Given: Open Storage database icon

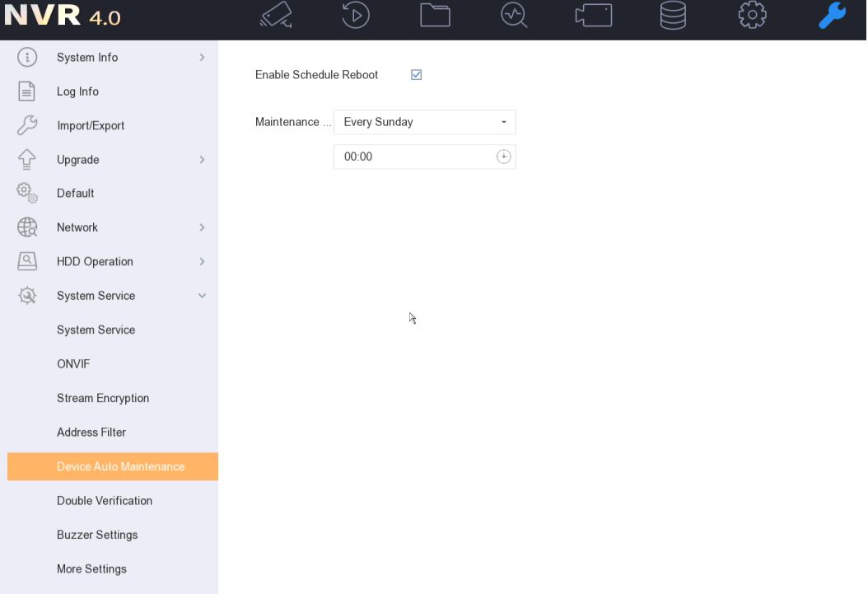Looking at the screenshot, I should point(673,15).
